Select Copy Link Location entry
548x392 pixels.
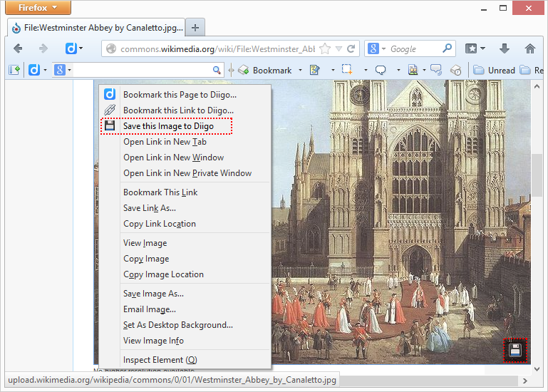[x=185, y=224]
